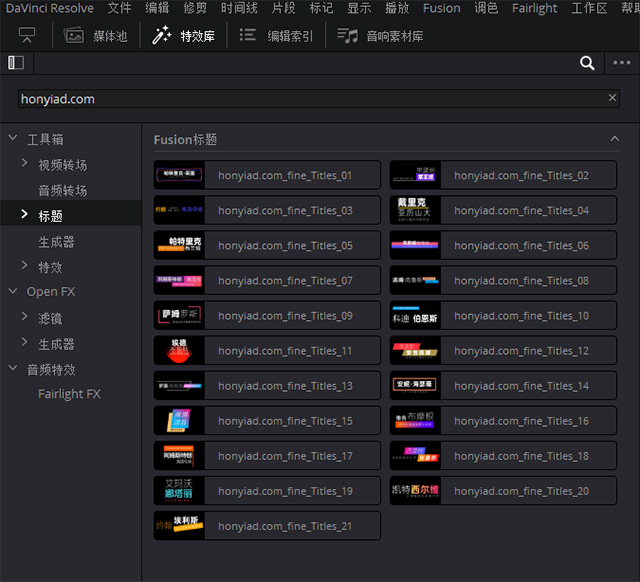Open the Fairlight menu
This screenshot has width=640, height=582.
(535, 8)
